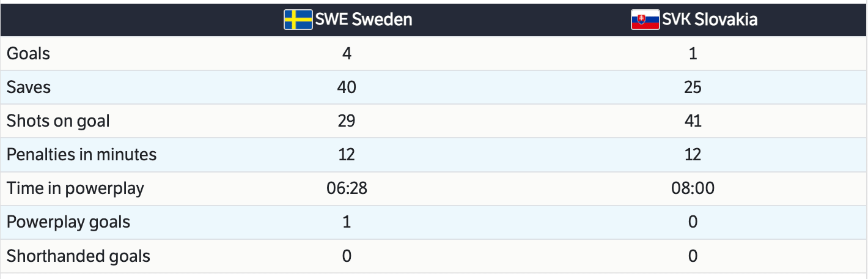Select Sweden's powerplay time 06:28

(x=347, y=188)
